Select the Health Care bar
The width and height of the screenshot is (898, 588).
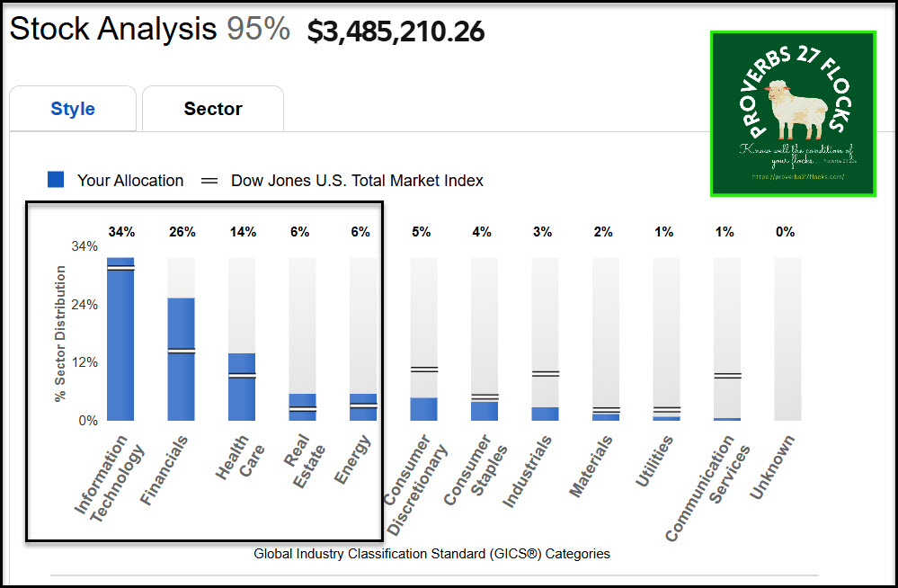pyautogui.click(x=242, y=387)
